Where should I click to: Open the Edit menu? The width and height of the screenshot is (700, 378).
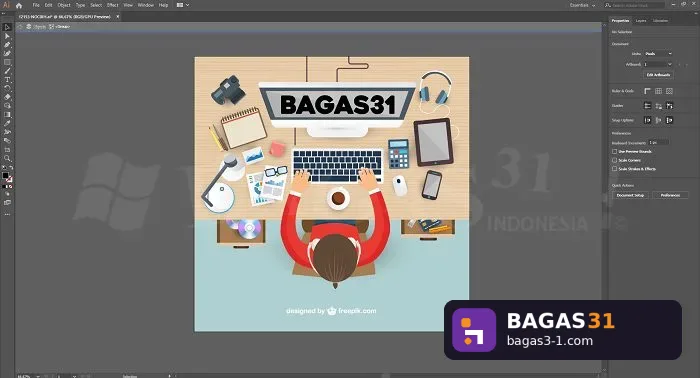tap(48, 5)
